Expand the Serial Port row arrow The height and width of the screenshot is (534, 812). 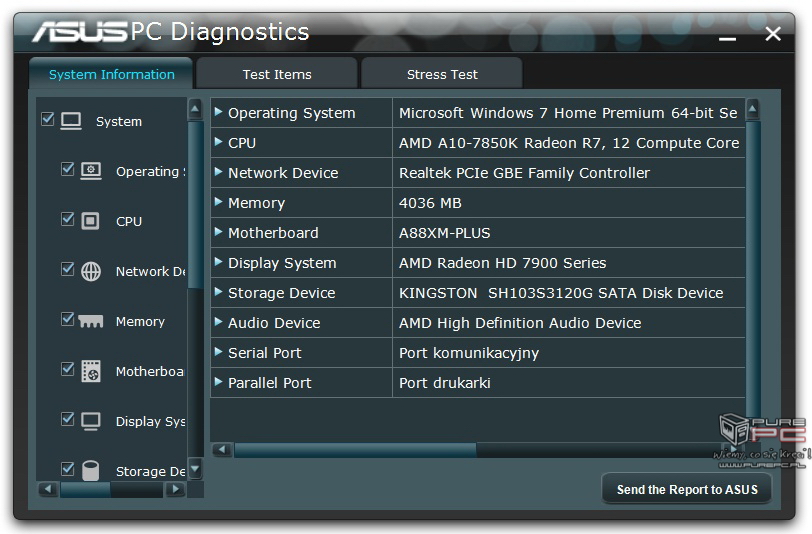point(219,352)
